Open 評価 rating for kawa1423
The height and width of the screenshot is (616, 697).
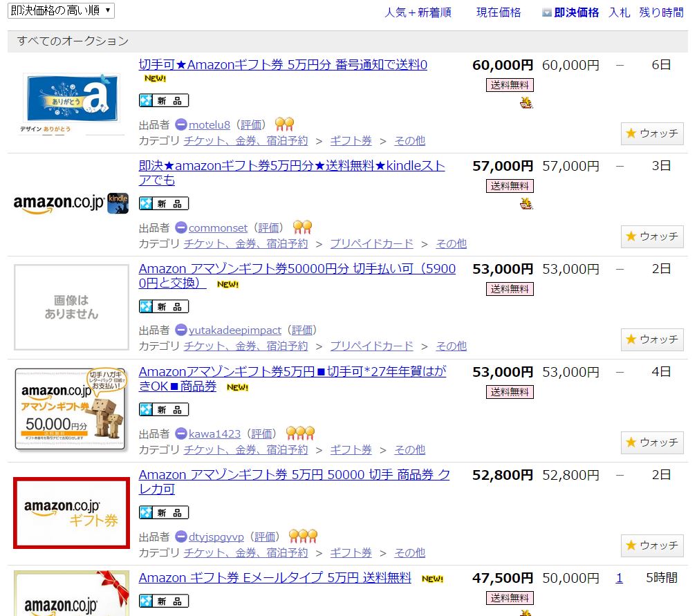(x=261, y=433)
